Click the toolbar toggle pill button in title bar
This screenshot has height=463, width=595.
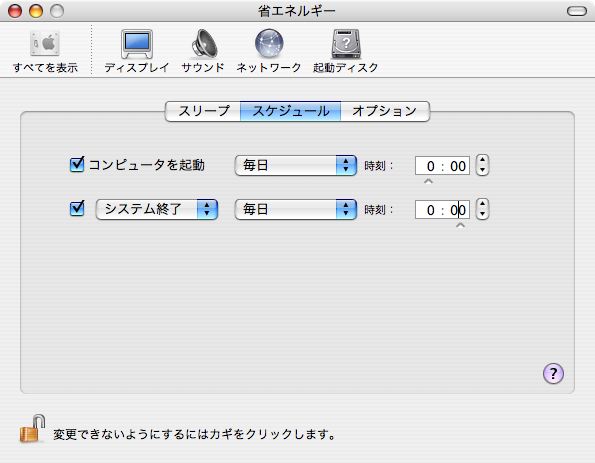point(577,11)
